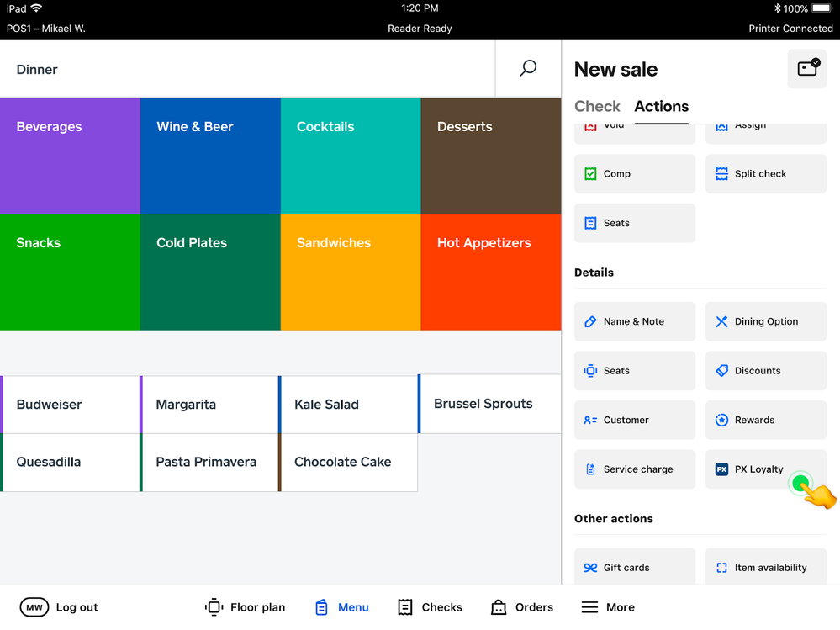Go to Checks in bottom navigation

pos(430,607)
